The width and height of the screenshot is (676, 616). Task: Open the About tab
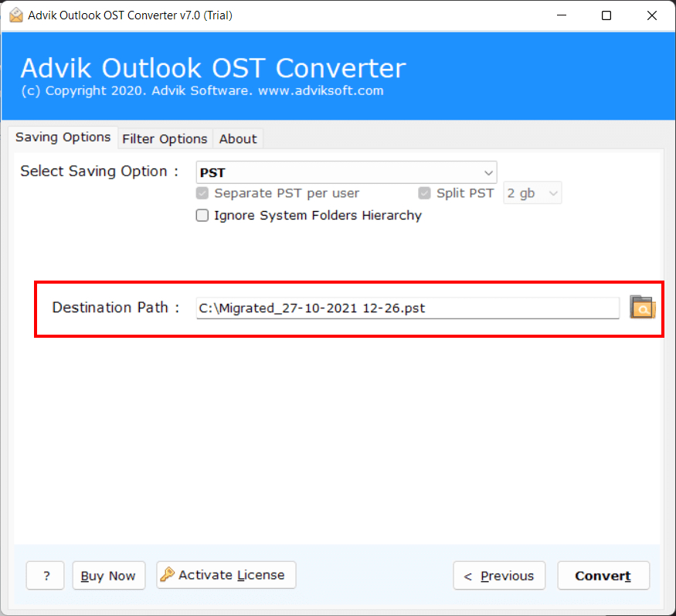click(238, 139)
